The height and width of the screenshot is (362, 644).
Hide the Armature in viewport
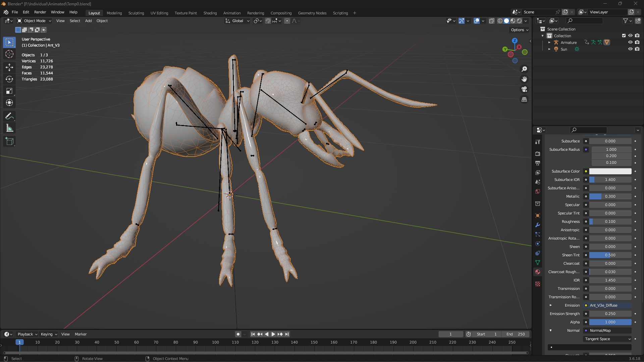tap(630, 42)
